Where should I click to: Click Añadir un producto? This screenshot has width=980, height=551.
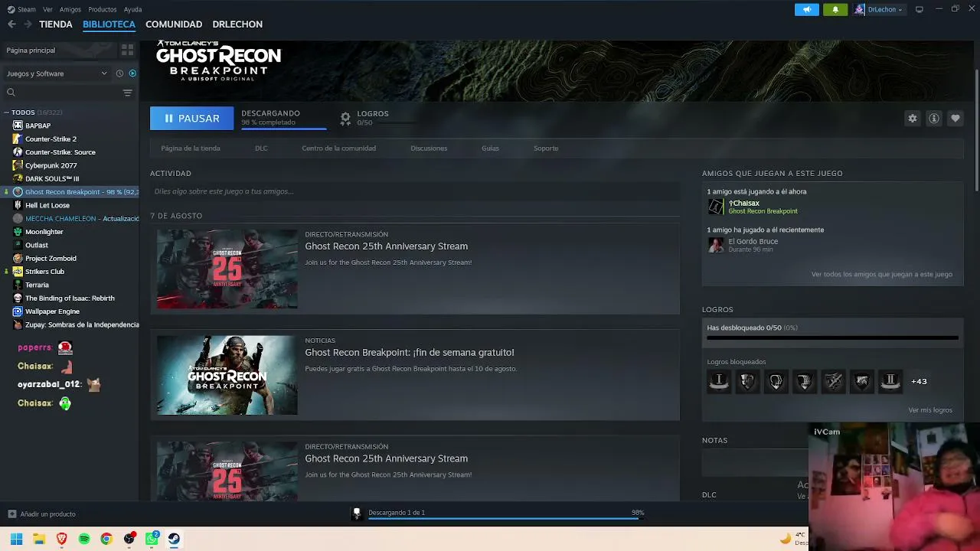(x=41, y=514)
